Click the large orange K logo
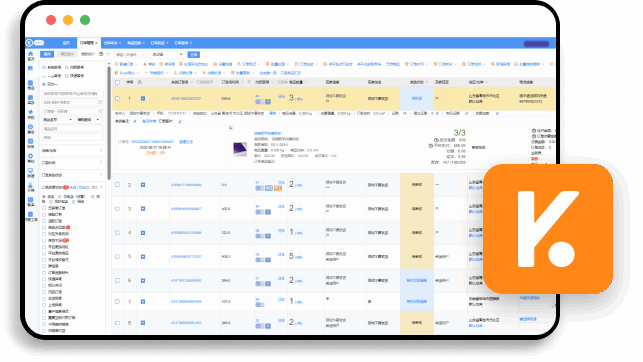The image size is (643, 362). (548, 229)
